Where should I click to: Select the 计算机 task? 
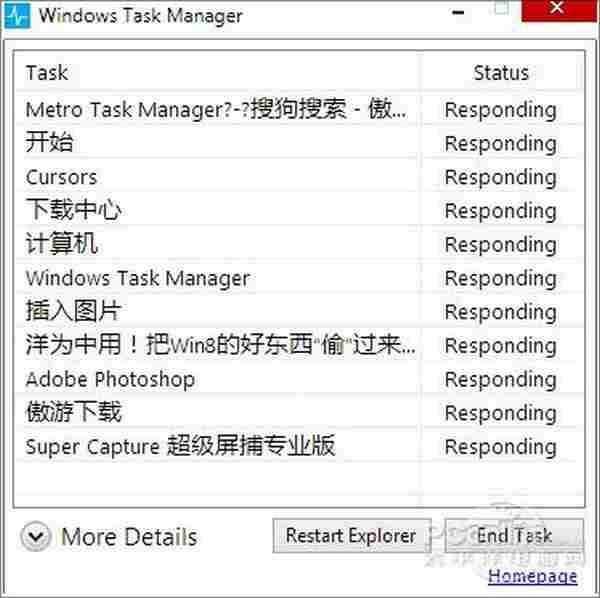tap(62, 244)
